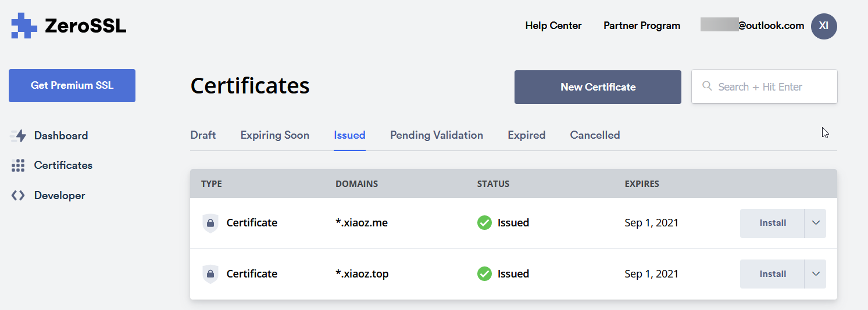Expand the dropdown arrow for *.xiaoz.top certificate
The image size is (868, 310).
coord(815,274)
